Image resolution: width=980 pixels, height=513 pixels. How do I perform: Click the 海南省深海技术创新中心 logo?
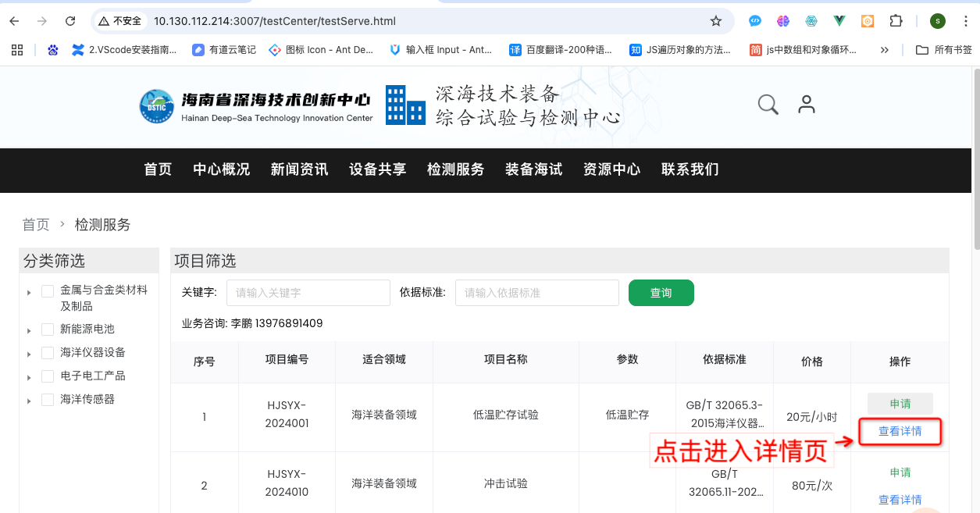tap(255, 106)
